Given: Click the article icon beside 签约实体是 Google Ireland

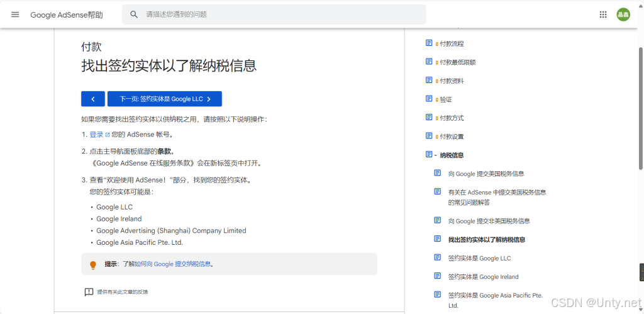Looking at the screenshot, I should [438, 276].
